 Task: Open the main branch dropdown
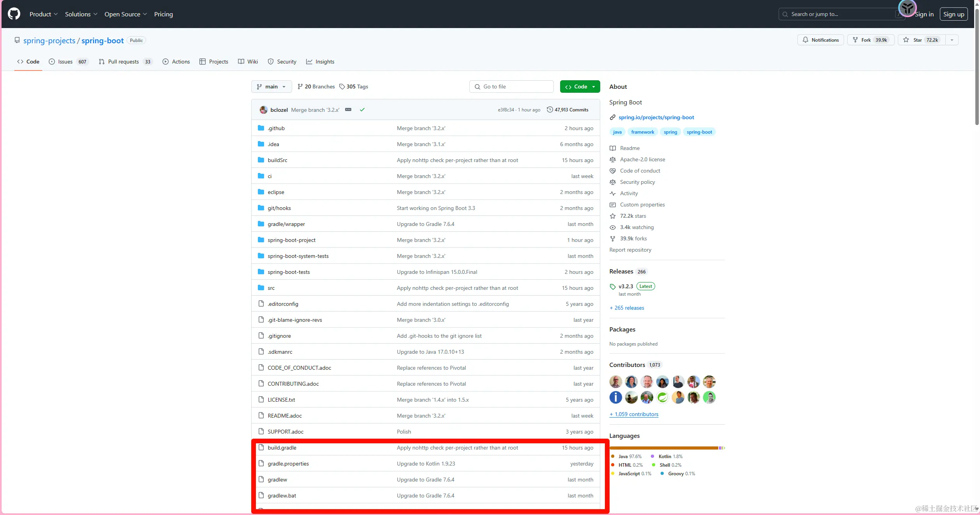(x=271, y=86)
